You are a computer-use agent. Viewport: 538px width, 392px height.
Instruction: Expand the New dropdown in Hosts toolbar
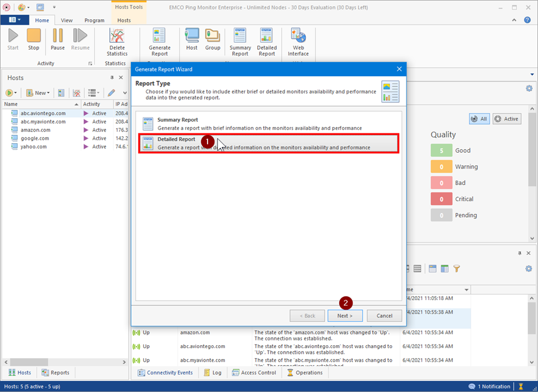38,92
